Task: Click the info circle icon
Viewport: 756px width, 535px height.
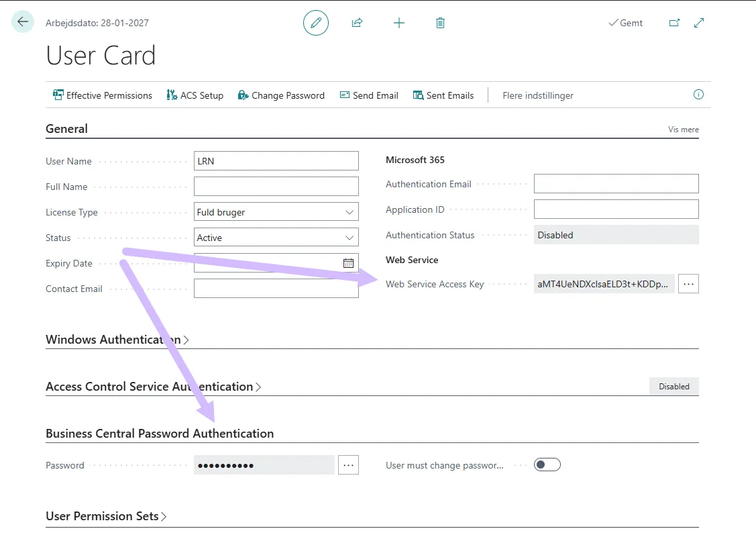Action: pyautogui.click(x=698, y=95)
